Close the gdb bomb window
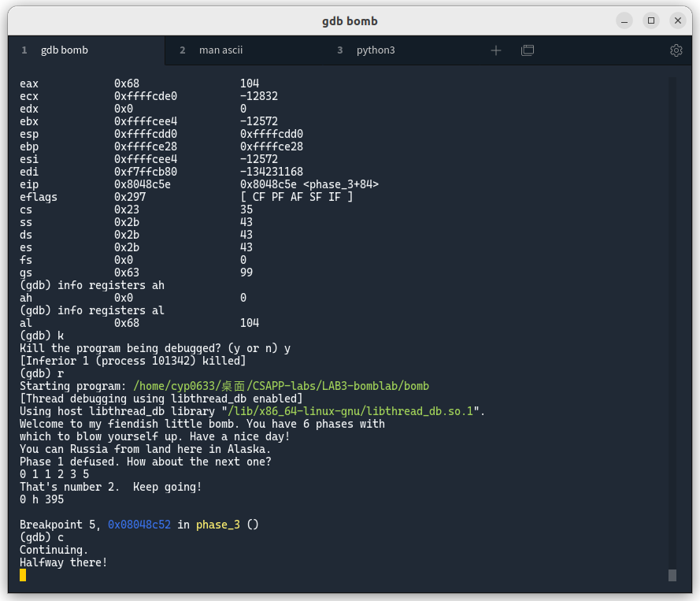The image size is (700, 601). click(x=678, y=21)
